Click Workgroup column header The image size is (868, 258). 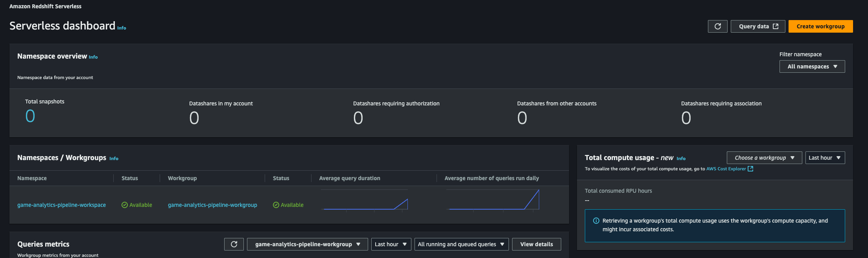tap(182, 178)
